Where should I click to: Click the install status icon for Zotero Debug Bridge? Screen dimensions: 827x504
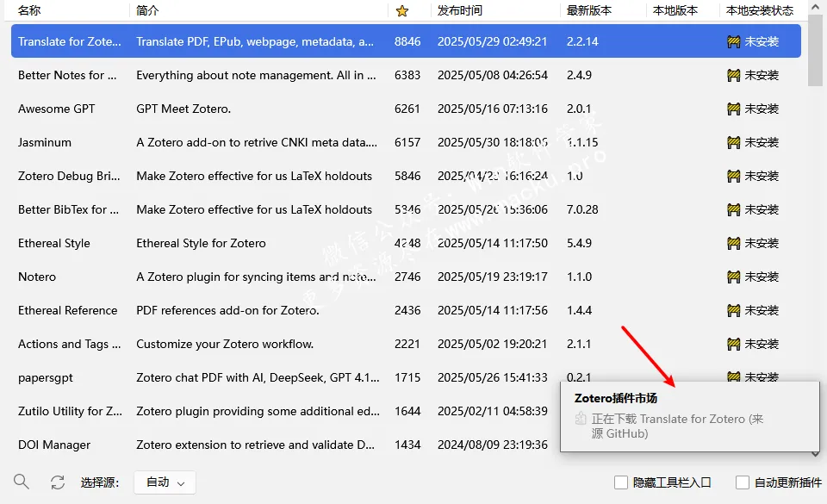pos(734,176)
